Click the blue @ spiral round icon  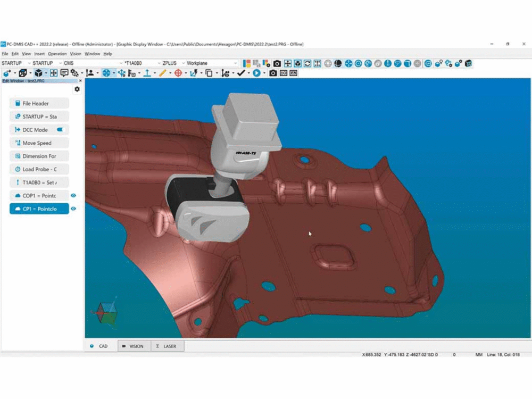click(358, 63)
